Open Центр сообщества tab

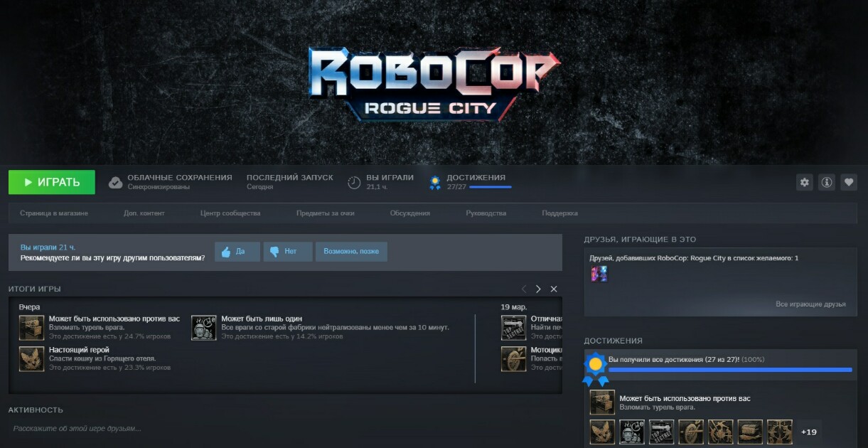pyautogui.click(x=230, y=213)
